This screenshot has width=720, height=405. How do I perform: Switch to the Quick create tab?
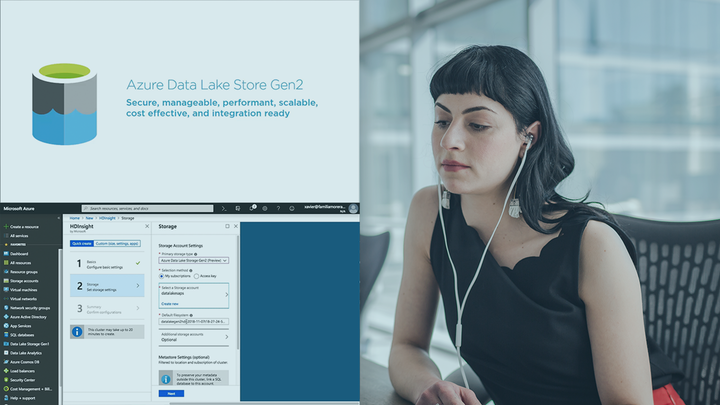82,244
